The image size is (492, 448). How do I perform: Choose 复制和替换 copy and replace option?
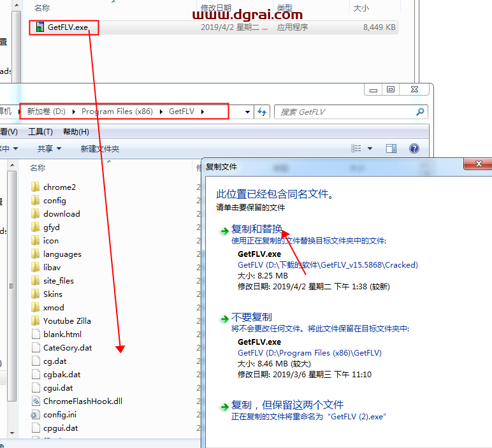257,229
